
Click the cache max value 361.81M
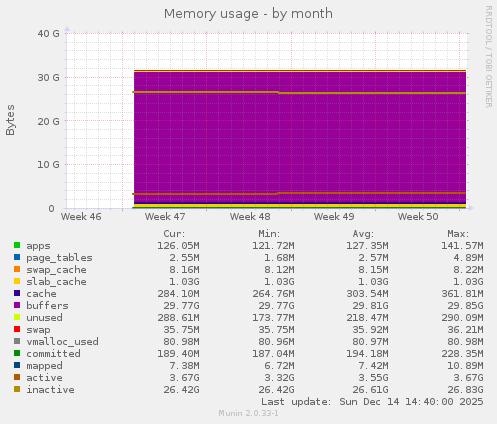[462, 294]
